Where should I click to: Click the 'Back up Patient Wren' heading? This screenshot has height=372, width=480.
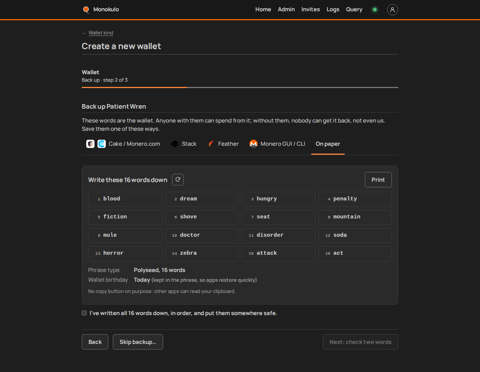click(x=114, y=107)
